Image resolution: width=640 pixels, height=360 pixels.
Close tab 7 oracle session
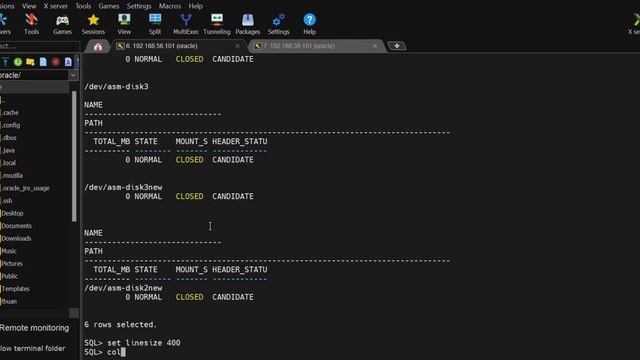click(375, 46)
